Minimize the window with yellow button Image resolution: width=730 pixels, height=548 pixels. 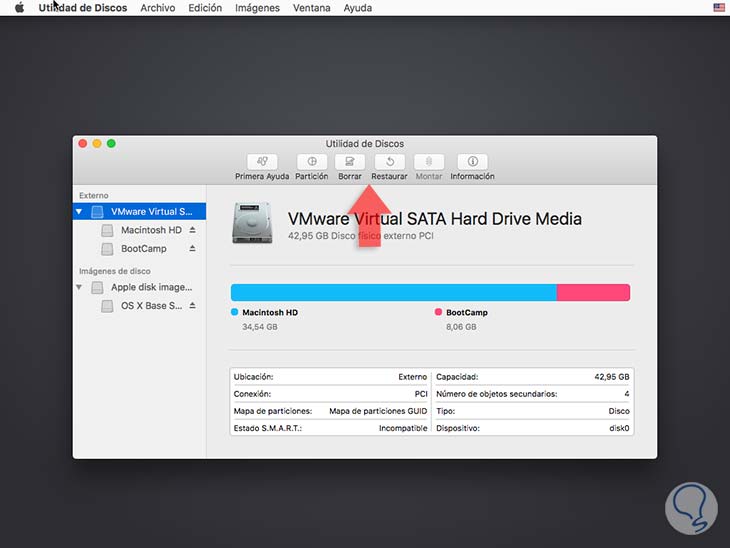tap(97, 143)
